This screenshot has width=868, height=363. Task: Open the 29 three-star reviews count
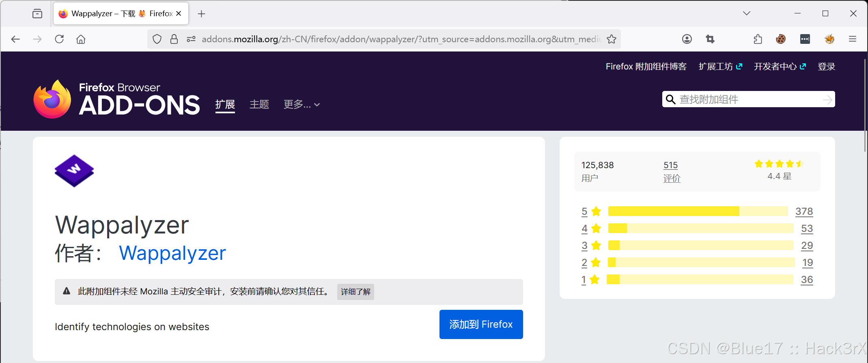[x=807, y=246]
